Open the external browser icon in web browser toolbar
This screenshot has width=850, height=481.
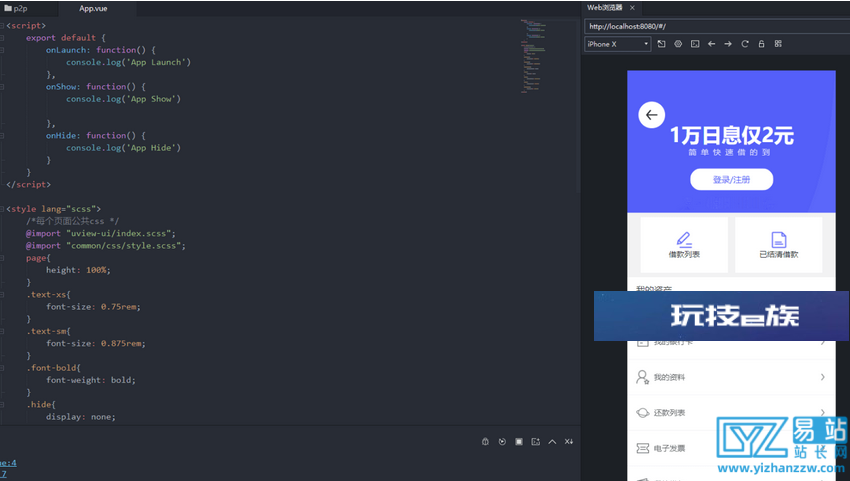(x=661, y=44)
